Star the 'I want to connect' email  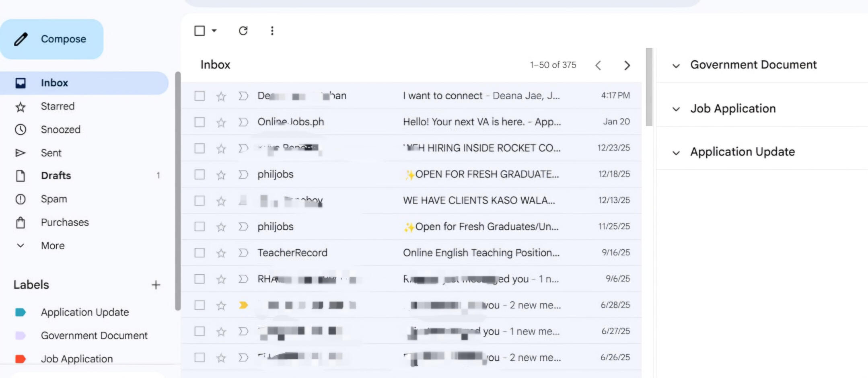click(221, 96)
